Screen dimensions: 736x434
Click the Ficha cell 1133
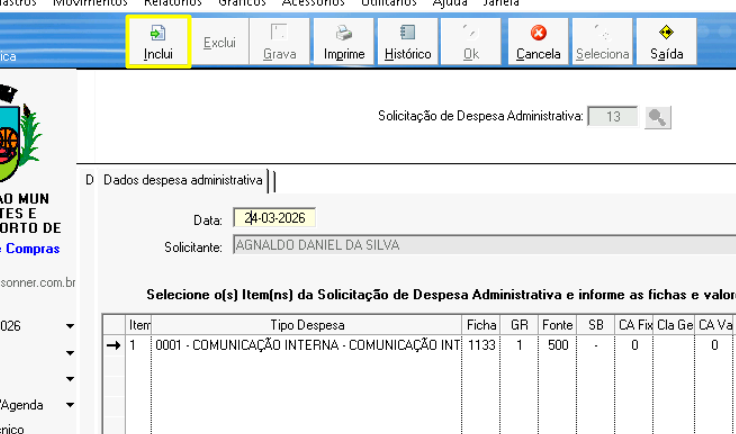[480, 345]
